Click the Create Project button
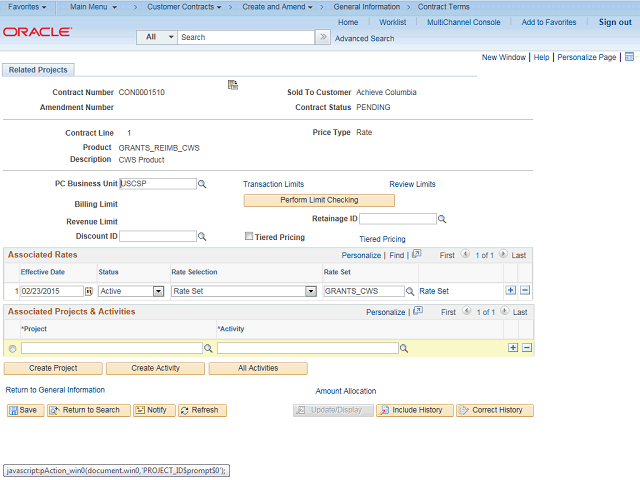 [53, 368]
